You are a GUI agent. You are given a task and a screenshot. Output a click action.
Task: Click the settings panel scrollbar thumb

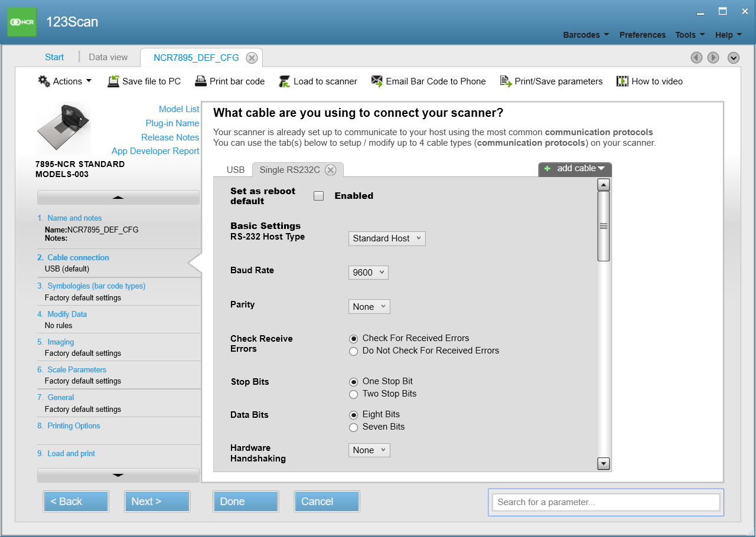tap(604, 226)
